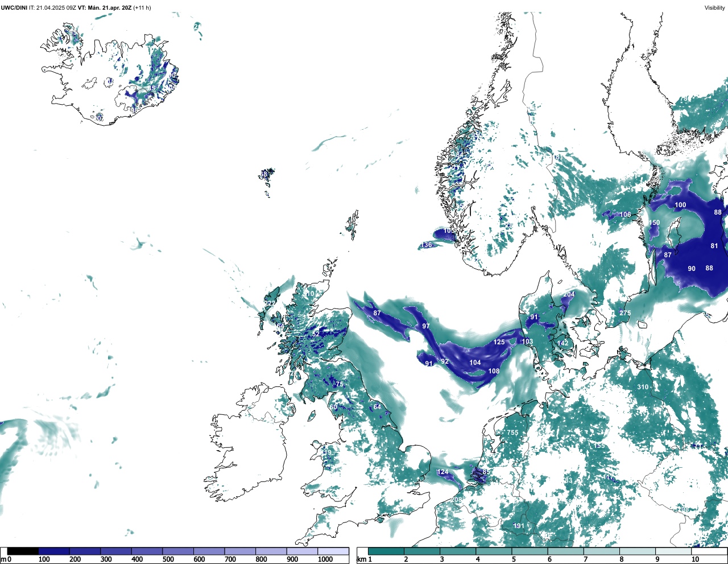Select the 300–400 m legend color block
The image size is (728, 564).
click(x=116, y=551)
